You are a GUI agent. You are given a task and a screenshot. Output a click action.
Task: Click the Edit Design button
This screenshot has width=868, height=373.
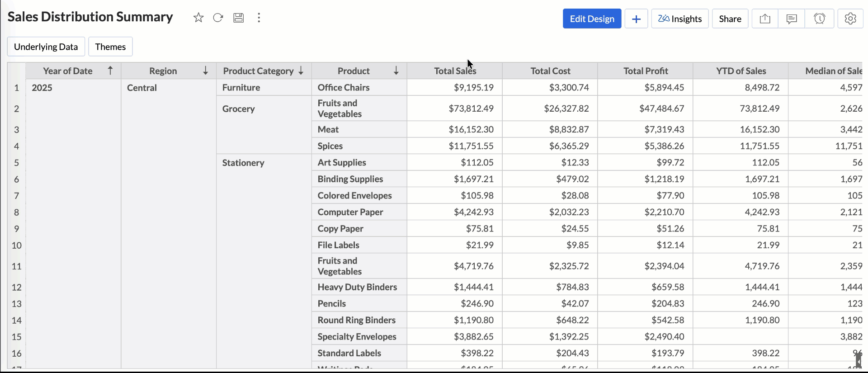tap(592, 19)
